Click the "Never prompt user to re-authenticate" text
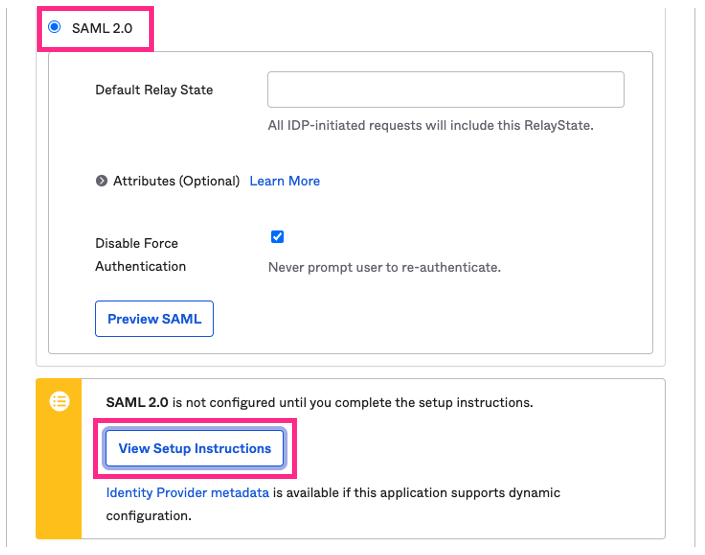This screenshot has height=555, width=705. pos(384,267)
